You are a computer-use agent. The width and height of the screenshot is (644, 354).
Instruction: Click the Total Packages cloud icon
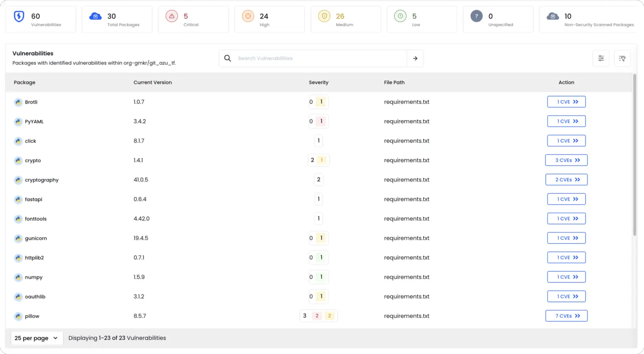pyautogui.click(x=95, y=16)
